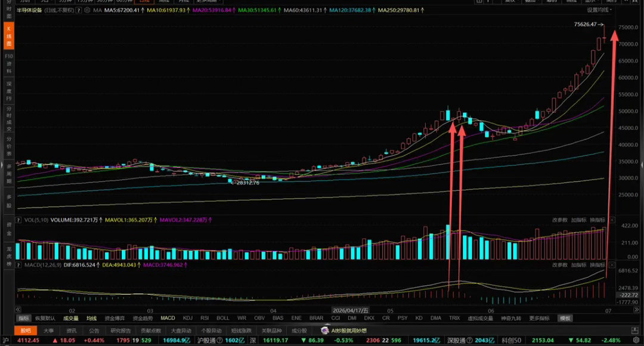
Task: Select the OBV indicator
Action: pyautogui.click(x=259, y=318)
